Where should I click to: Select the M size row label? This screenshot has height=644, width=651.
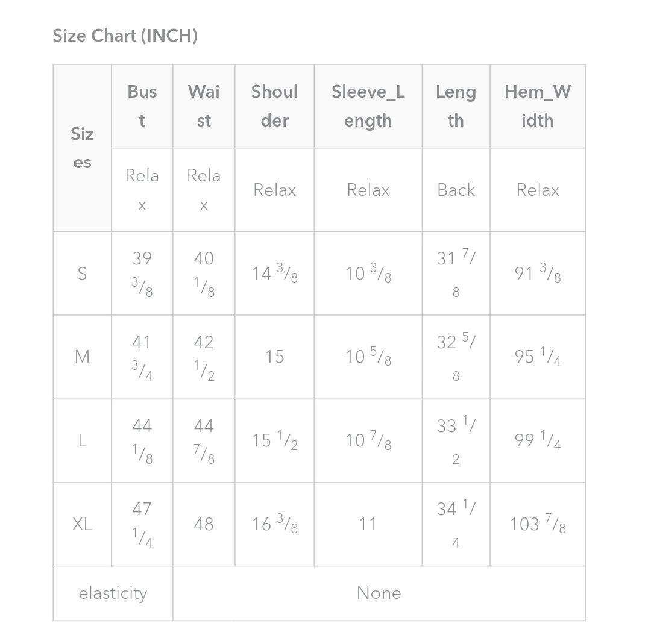click(x=82, y=357)
